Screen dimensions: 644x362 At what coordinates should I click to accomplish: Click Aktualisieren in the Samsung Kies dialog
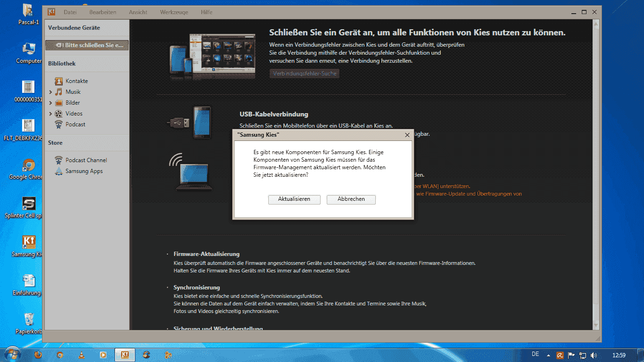(294, 199)
